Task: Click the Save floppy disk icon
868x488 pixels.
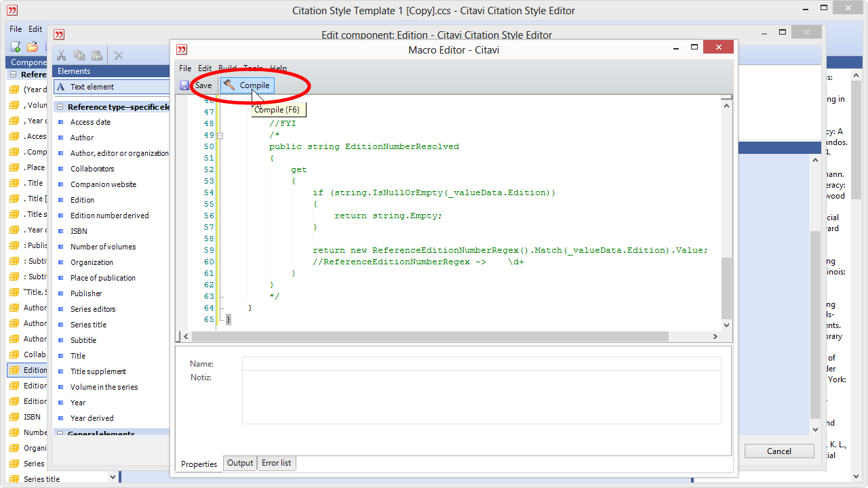Action: click(x=184, y=85)
